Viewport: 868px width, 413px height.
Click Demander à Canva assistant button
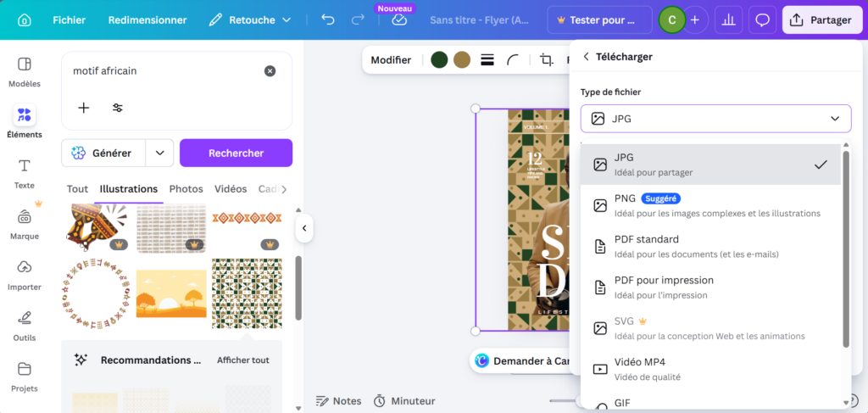pos(520,361)
